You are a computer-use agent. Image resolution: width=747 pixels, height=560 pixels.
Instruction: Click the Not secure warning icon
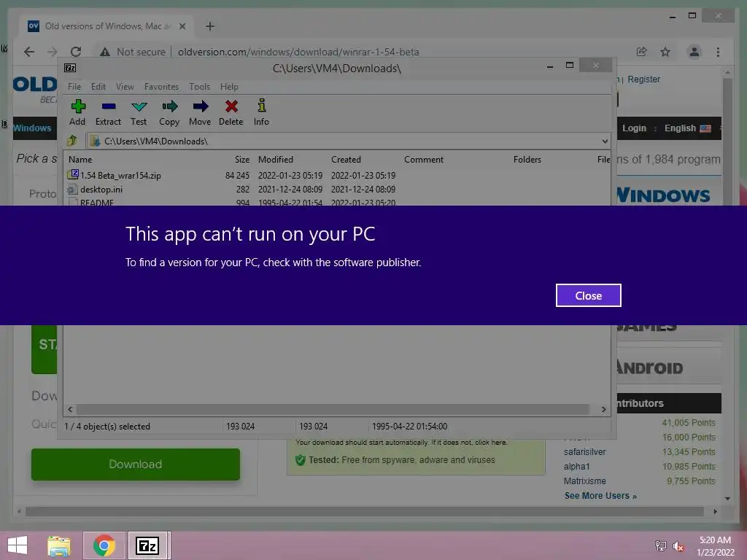click(x=105, y=52)
